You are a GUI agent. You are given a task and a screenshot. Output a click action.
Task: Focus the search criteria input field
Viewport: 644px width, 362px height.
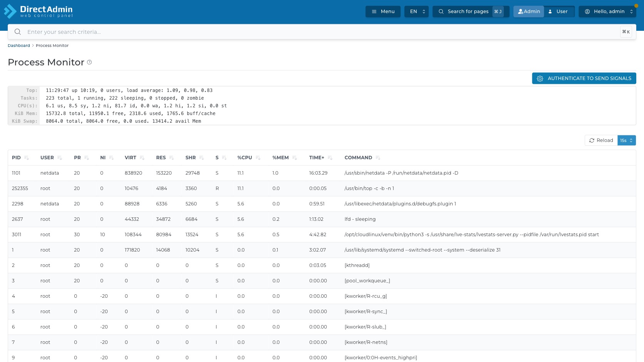point(322,32)
